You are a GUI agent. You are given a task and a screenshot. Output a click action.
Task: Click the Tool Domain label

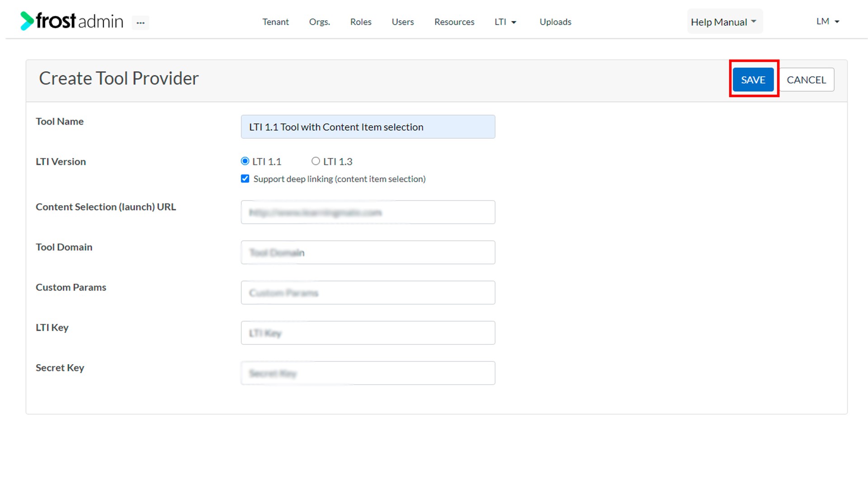[x=64, y=247]
